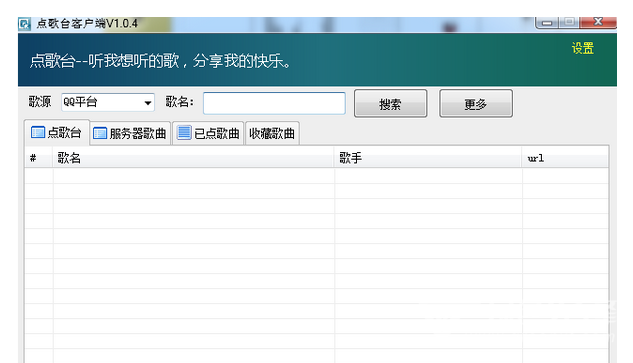Click the url column header
This screenshot has height=363, width=633.
tap(565, 157)
